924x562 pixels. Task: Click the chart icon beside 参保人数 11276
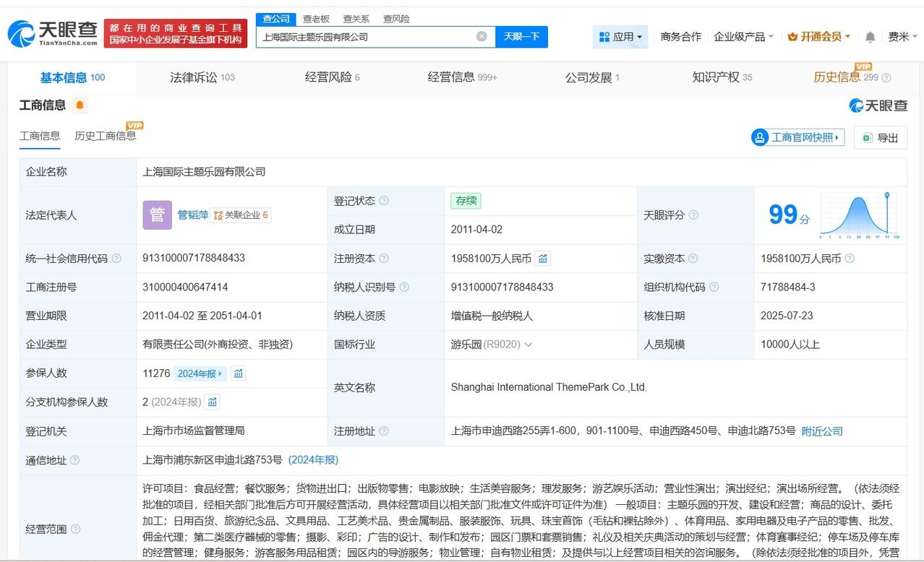click(x=239, y=373)
